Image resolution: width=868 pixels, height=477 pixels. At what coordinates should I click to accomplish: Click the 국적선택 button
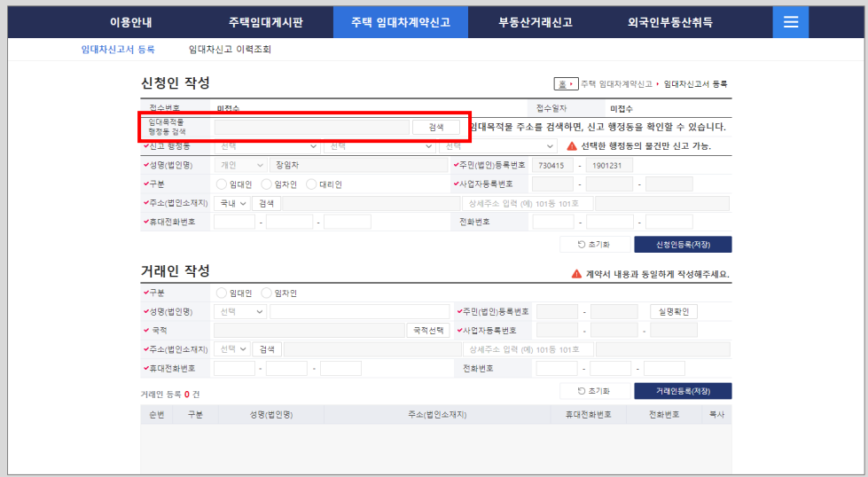[428, 331]
